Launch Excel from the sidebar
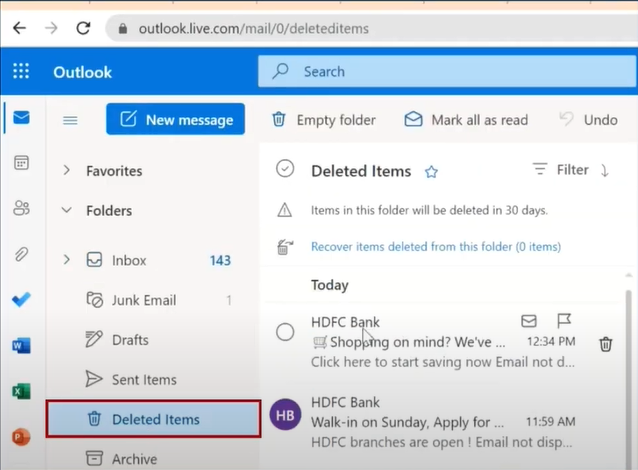 tap(21, 391)
